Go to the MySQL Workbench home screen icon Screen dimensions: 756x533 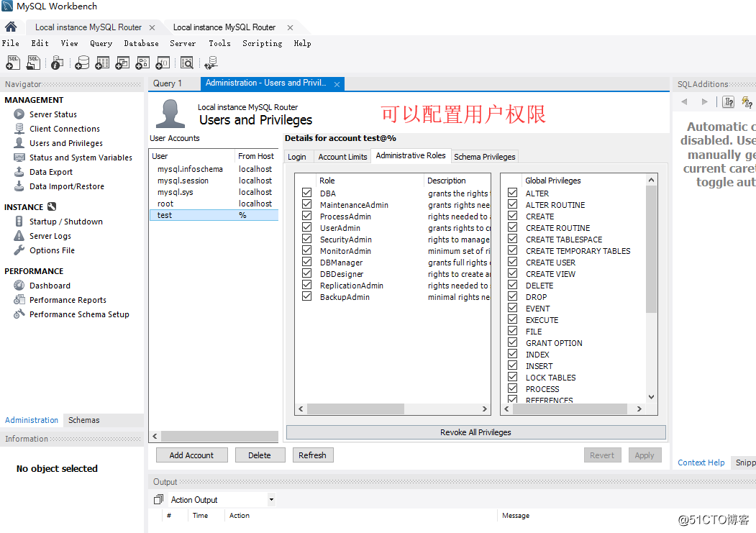click(x=11, y=27)
